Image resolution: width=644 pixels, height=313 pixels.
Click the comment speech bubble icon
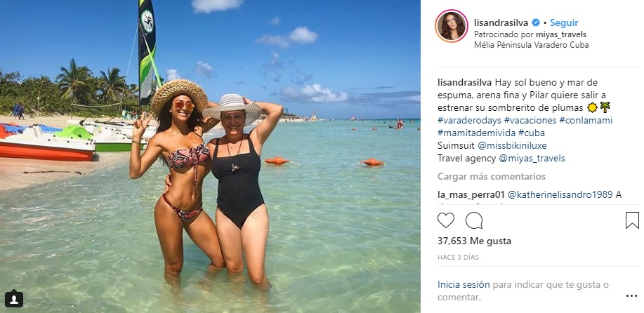[x=474, y=220]
